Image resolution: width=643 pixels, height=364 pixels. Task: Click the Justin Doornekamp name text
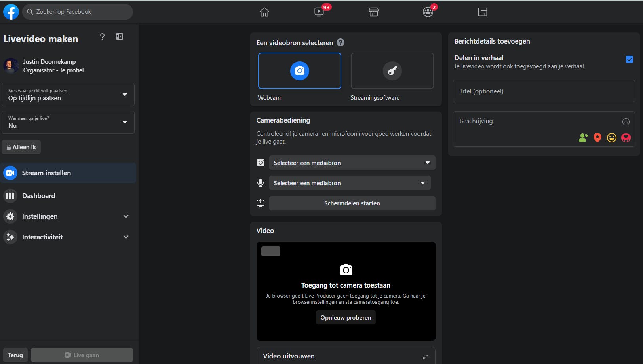click(49, 62)
